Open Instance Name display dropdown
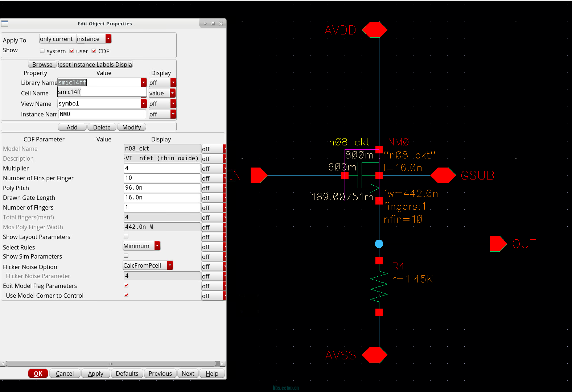The image size is (572, 392). click(162, 114)
